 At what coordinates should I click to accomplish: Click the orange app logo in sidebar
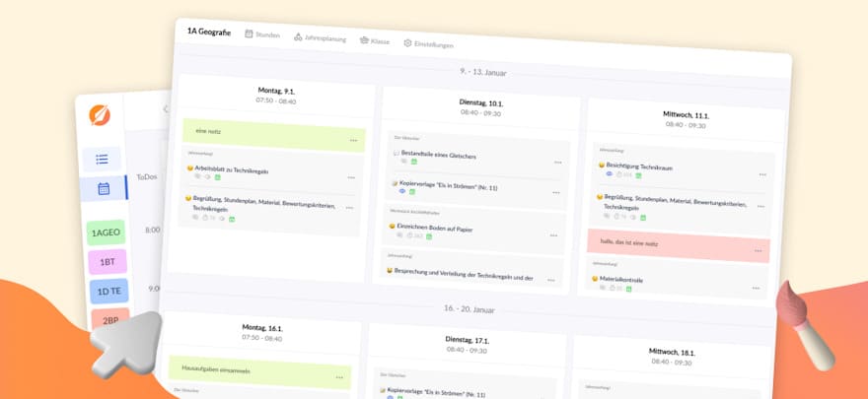point(100,115)
